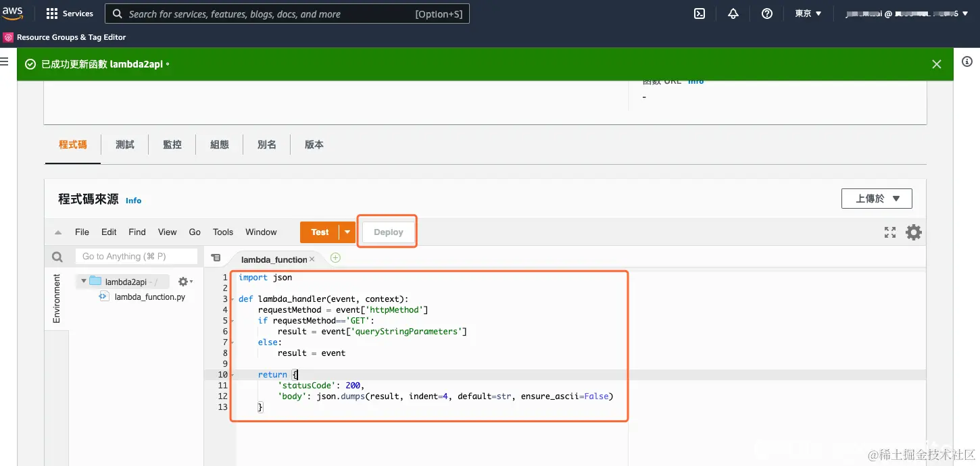Open the Go menu
Screen dimensions: 980x466
(195, 232)
